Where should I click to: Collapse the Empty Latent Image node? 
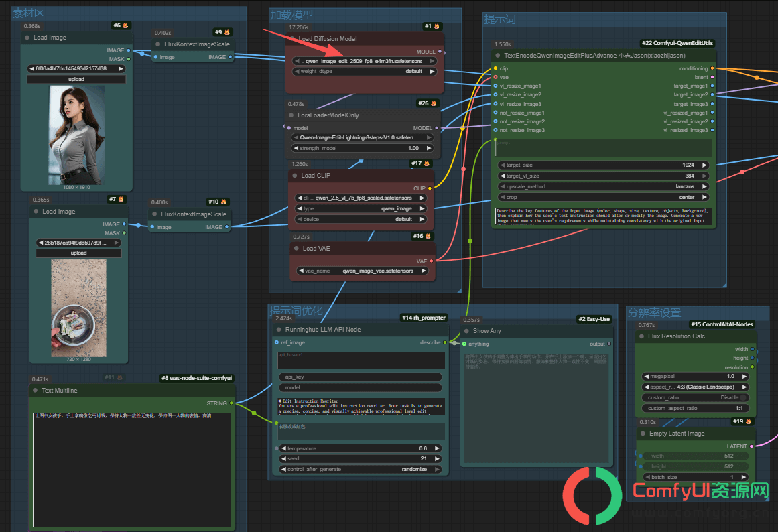643,434
